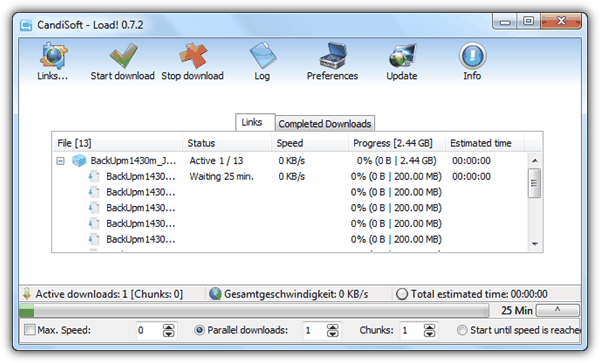The height and width of the screenshot is (362, 600).
Task: Sort by the Estimated time column header
Action: tap(484, 143)
